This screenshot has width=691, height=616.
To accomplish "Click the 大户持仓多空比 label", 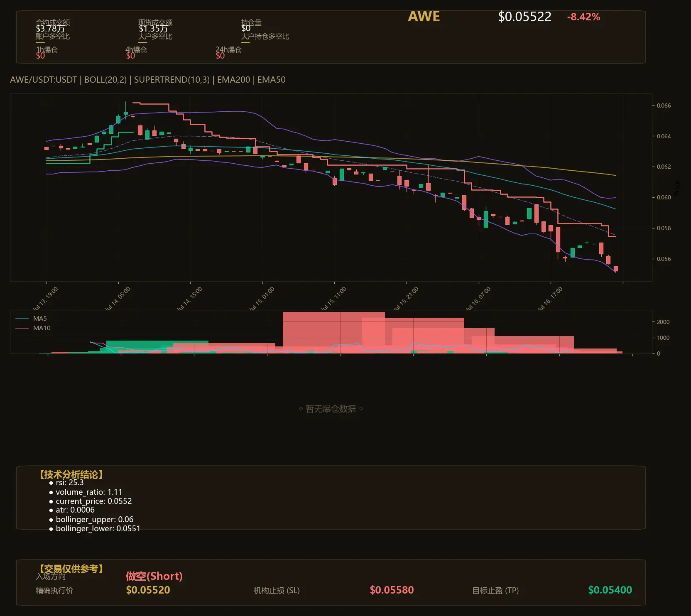I will 265,36.
